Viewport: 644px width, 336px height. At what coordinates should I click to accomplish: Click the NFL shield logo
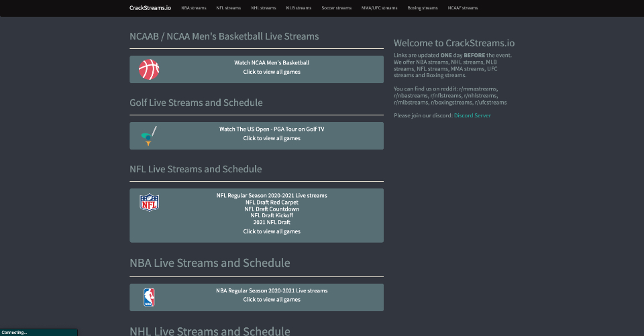(x=149, y=203)
